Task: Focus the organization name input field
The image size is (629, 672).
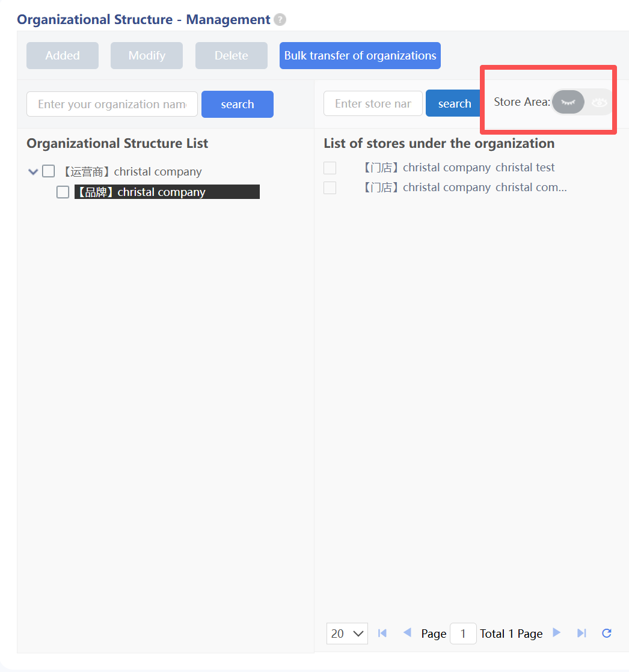Action: 112,104
